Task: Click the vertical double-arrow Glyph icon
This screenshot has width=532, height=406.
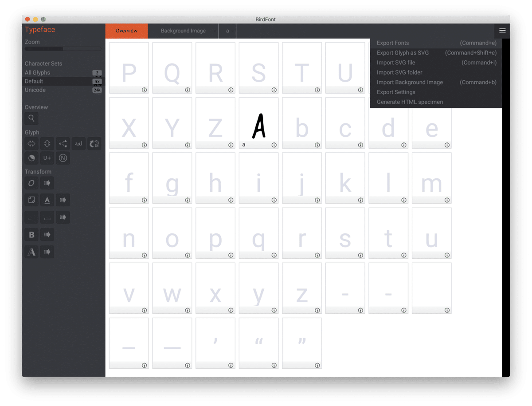Action: point(47,144)
